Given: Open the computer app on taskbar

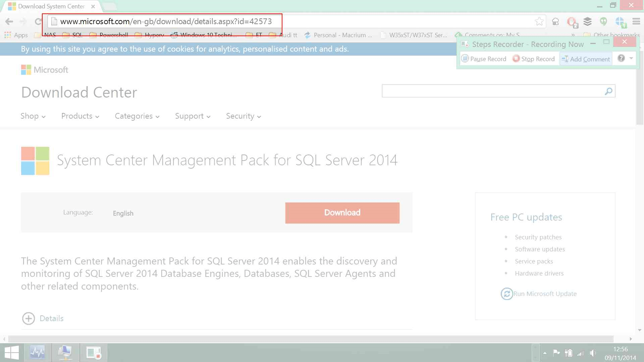Looking at the screenshot, I should tap(65, 353).
